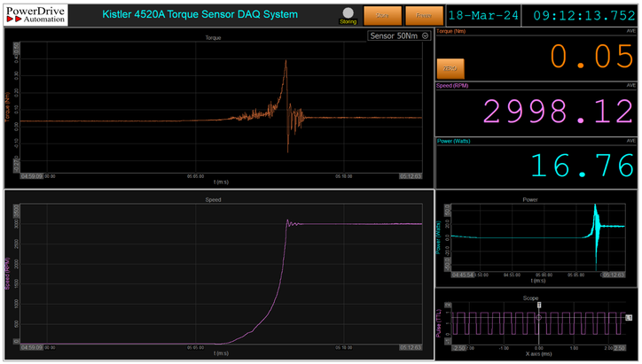Select the scope L1 level marker

[629, 318]
